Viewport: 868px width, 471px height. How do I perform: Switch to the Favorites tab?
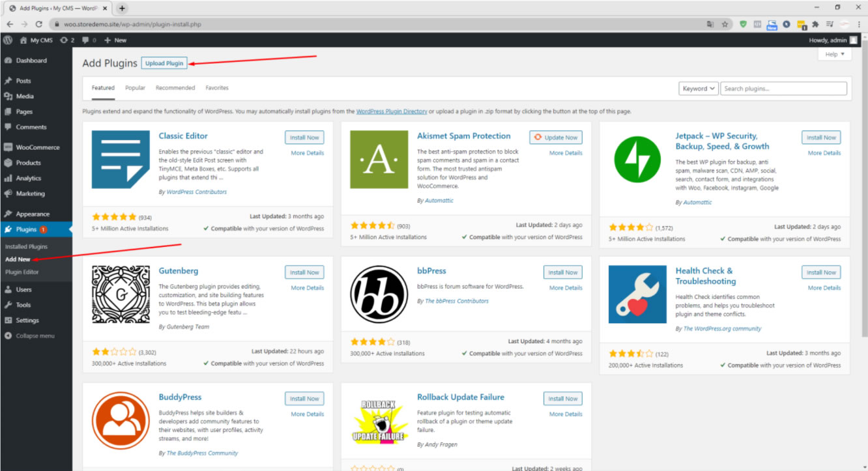(x=217, y=88)
